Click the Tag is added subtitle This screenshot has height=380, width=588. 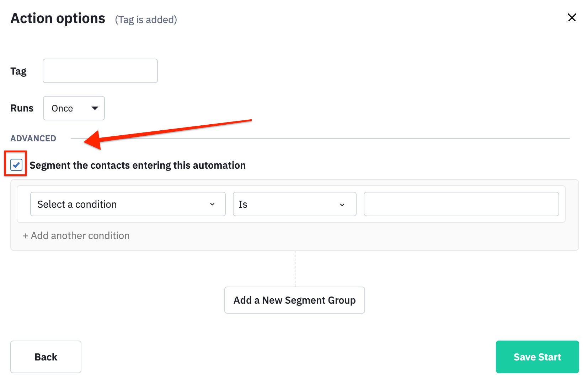146,20
